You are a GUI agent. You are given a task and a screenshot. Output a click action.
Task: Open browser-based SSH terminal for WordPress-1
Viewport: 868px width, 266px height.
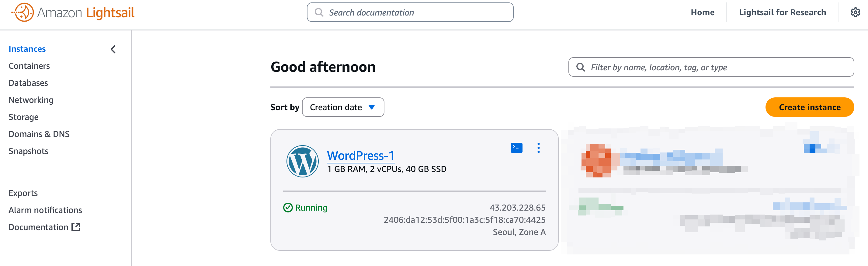point(516,148)
